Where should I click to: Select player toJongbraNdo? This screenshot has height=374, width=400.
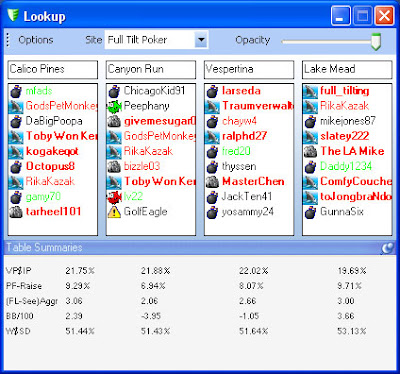coord(356,197)
